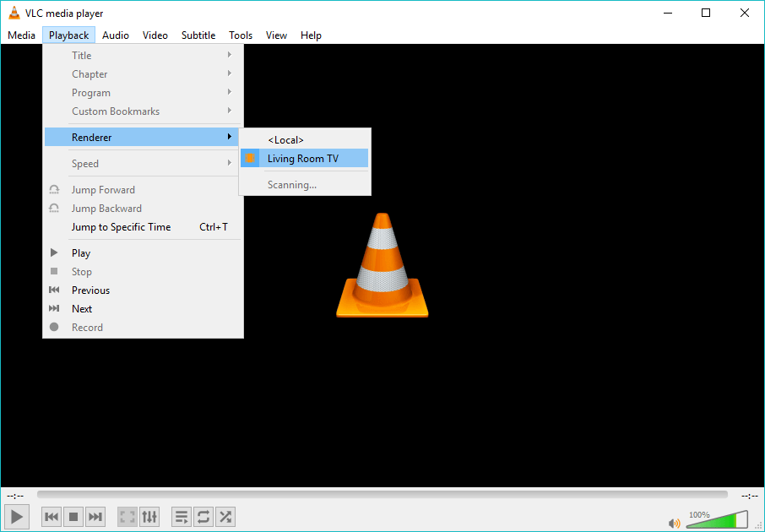The height and width of the screenshot is (532, 765).
Task: Click Play in the Playback menu
Action: 81,253
